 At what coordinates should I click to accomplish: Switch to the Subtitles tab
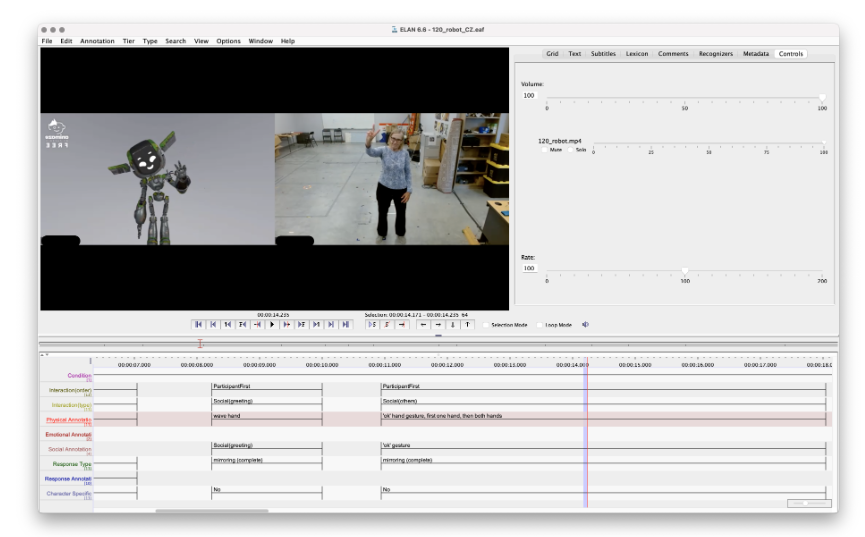point(603,53)
